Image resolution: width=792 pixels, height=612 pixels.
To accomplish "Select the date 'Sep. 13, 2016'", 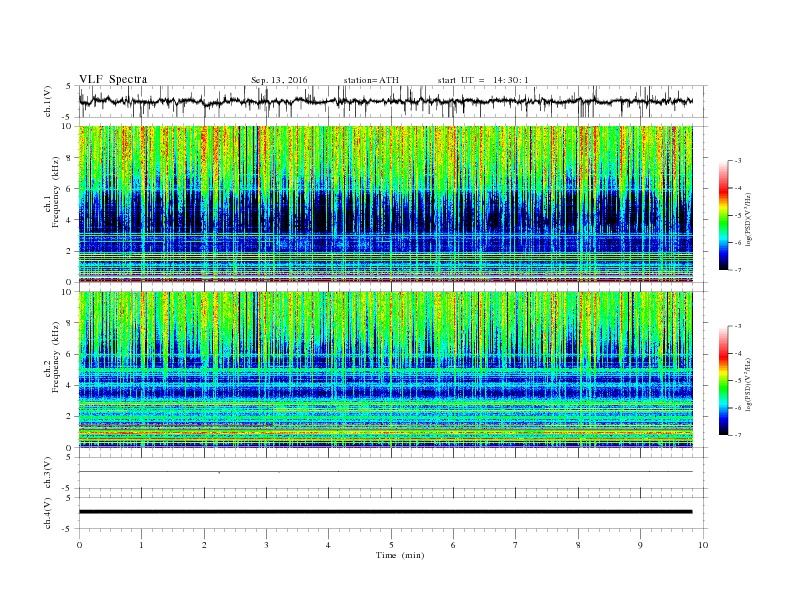I will [279, 80].
